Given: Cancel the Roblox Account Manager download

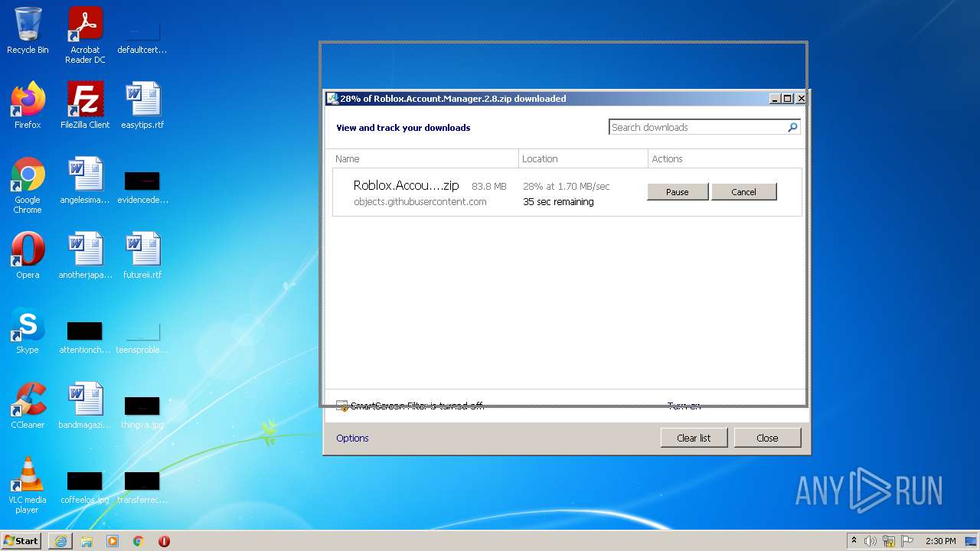Looking at the screenshot, I should (x=743, y=192).
